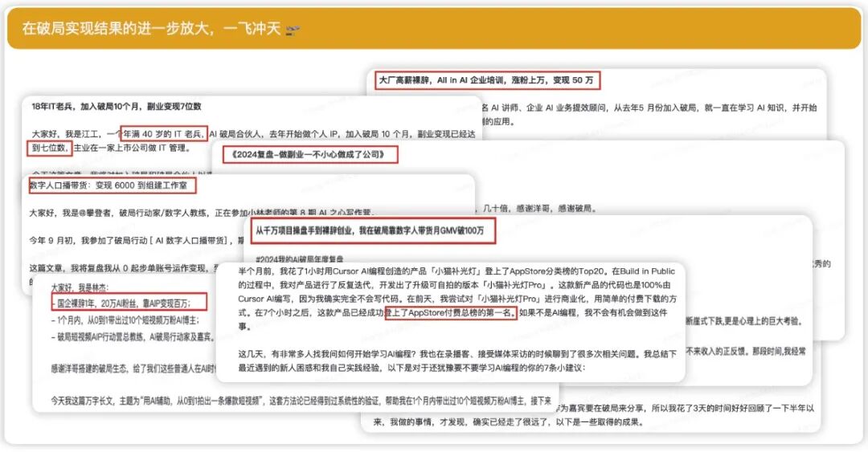Click bullet "1个月内，从0到1带出过10个短视频万粉AI博主"
The width and height of the screenshot is (868, 452).
point(125,320)
